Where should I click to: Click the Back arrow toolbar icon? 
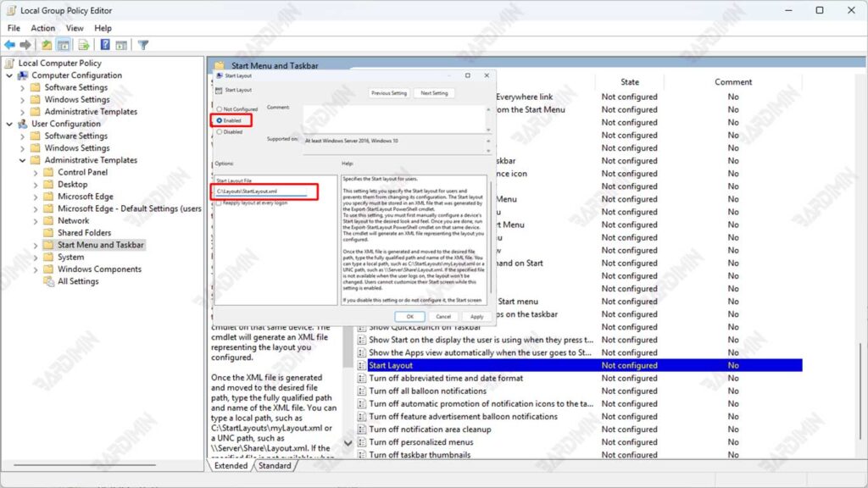pyautogui.click(x=10, y=45)
